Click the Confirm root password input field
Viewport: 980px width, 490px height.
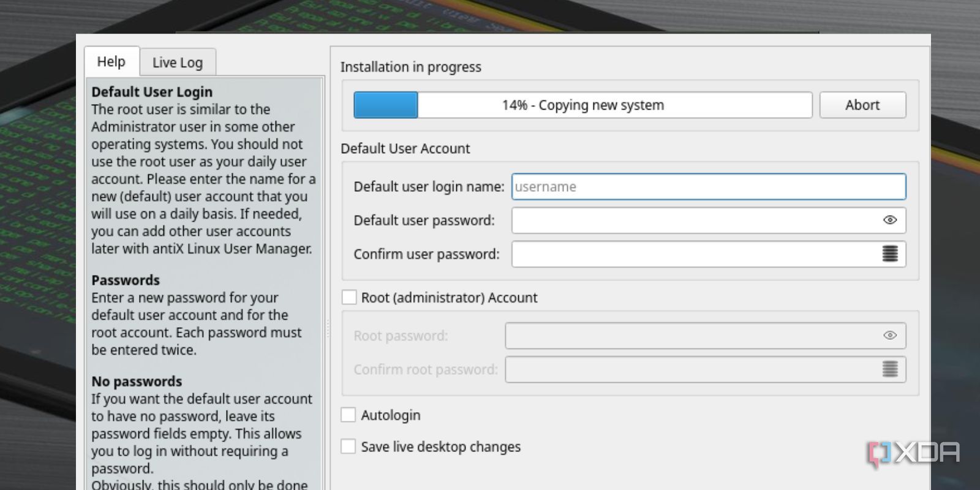click(706, 369)
